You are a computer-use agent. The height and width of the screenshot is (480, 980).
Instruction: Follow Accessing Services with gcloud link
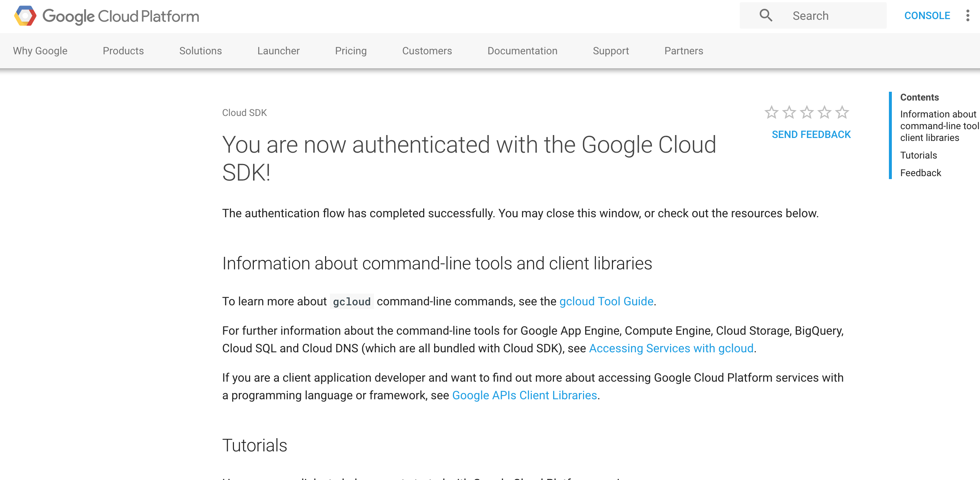pos(671,348)
